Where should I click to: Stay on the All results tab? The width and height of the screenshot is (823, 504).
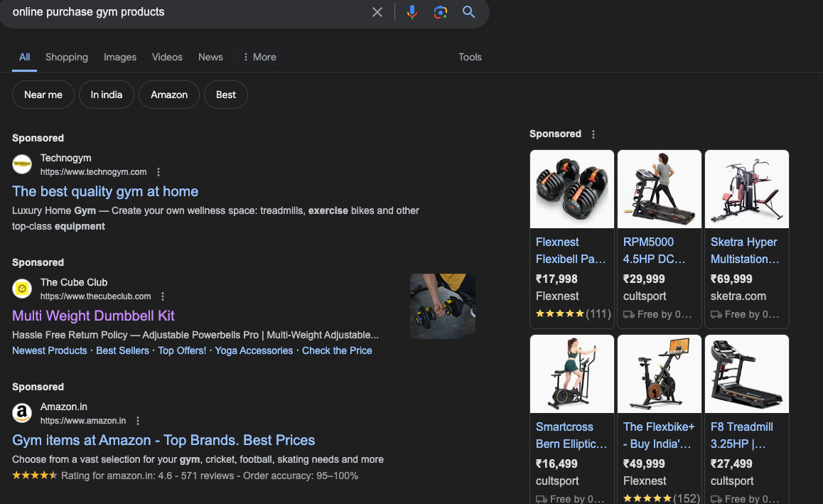25,58
